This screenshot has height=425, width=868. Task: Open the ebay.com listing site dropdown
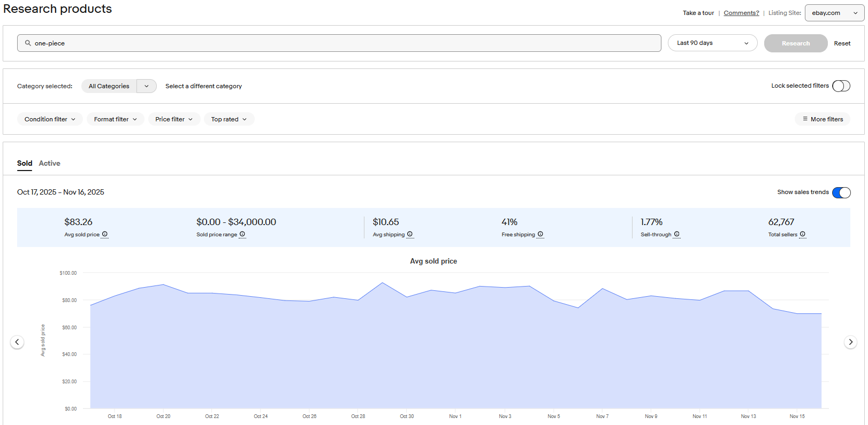click(834, 13)
